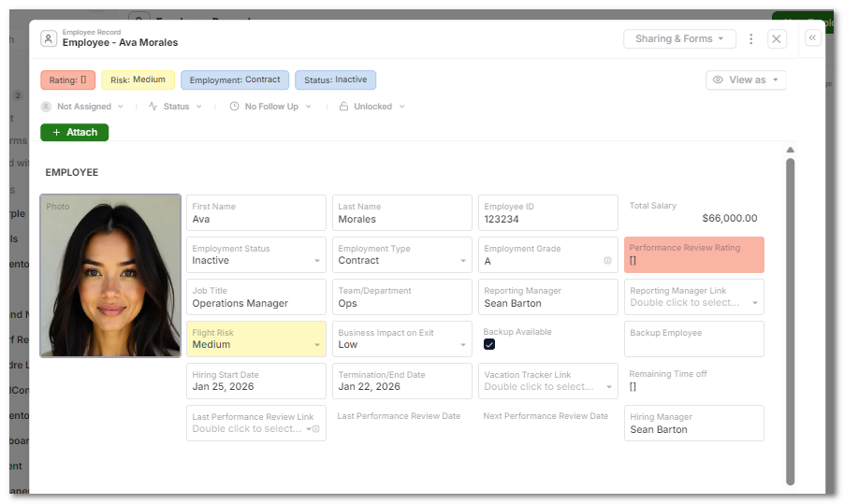
Task: Click the plus icon on Attach button
Action: coord(56,133)
